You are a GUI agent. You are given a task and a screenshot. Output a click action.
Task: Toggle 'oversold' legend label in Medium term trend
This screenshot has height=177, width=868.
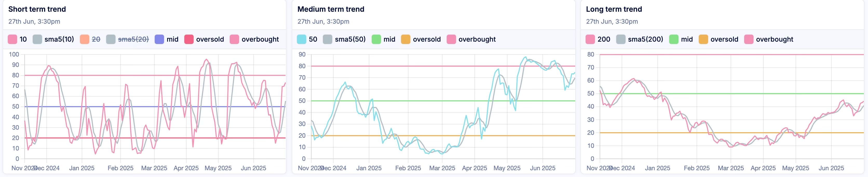(x=427, y=39)
